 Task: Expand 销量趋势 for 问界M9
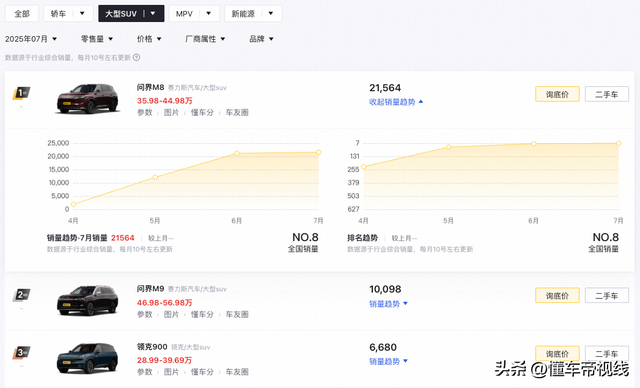[388, 304]
